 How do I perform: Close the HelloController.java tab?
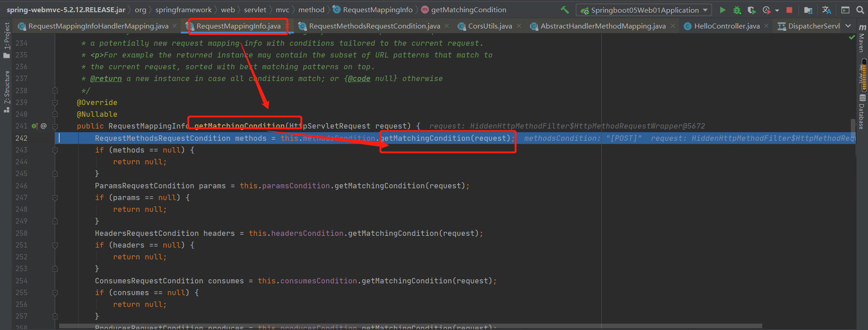(766, 26)
